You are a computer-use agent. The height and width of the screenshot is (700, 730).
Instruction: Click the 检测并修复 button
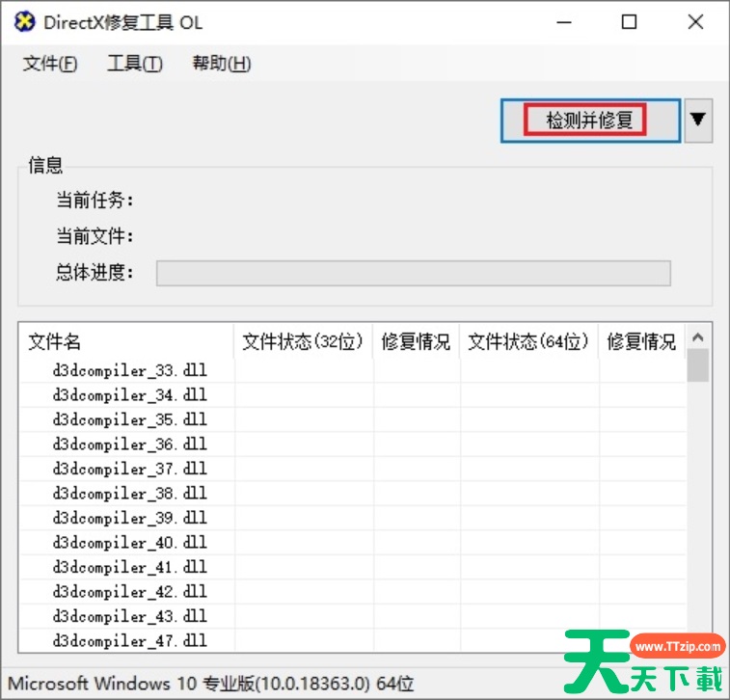point(590,121)
